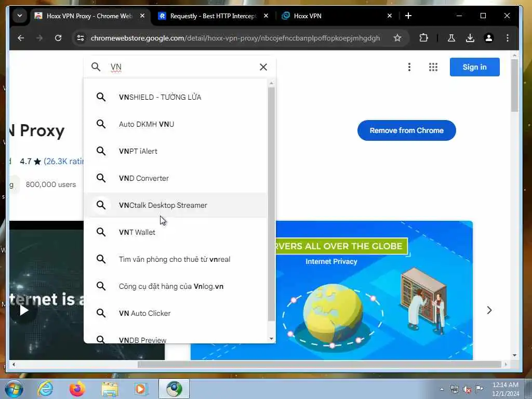Open the muted volume tray icon
Viewport: 532px width, 399px height.
(x=467, y=390)
